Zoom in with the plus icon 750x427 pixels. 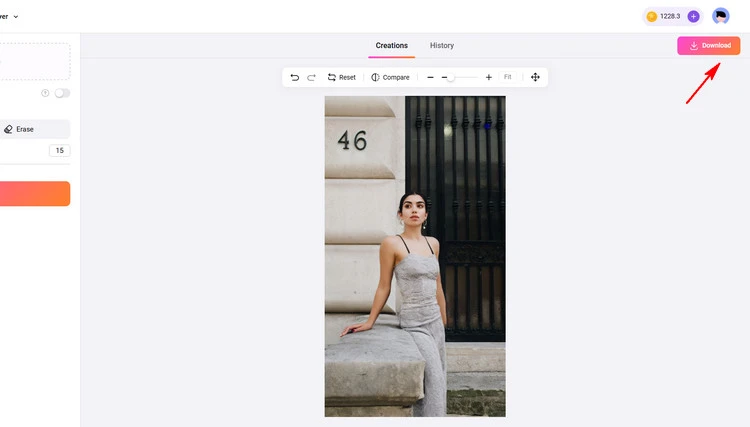(x=488, y=77)
